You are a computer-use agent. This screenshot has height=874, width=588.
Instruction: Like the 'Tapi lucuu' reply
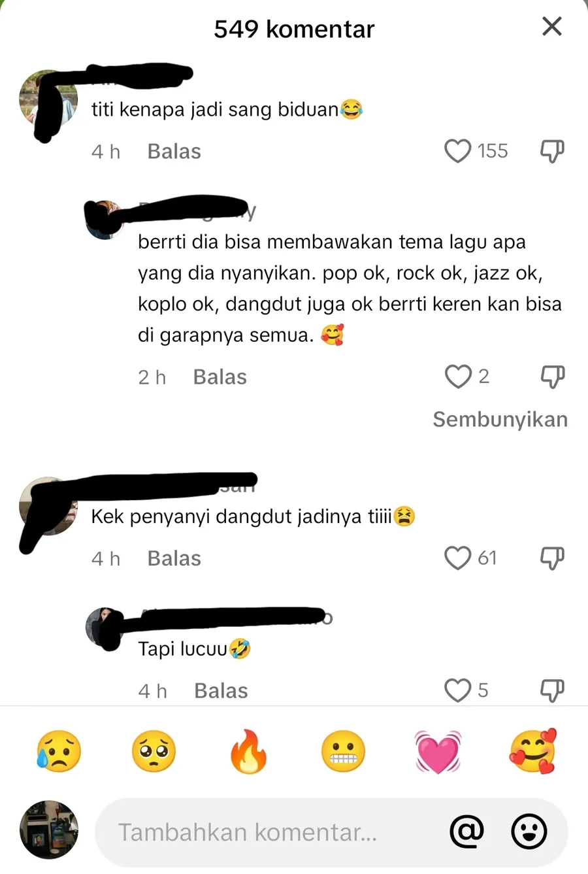click(x=457, y=690)
